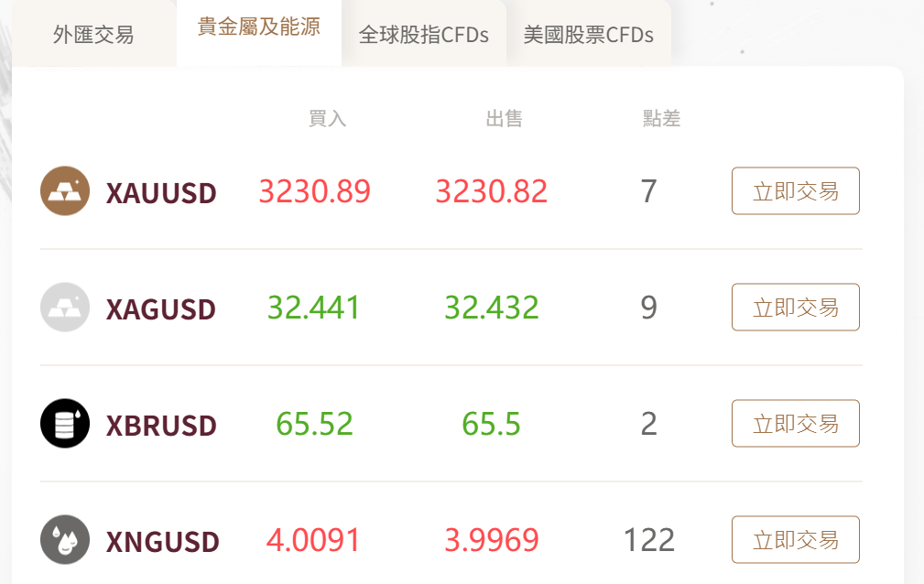The height and width of the screenshot is (584, 924).
Task: Open the 外匯交易 tab
Action: 93,34
